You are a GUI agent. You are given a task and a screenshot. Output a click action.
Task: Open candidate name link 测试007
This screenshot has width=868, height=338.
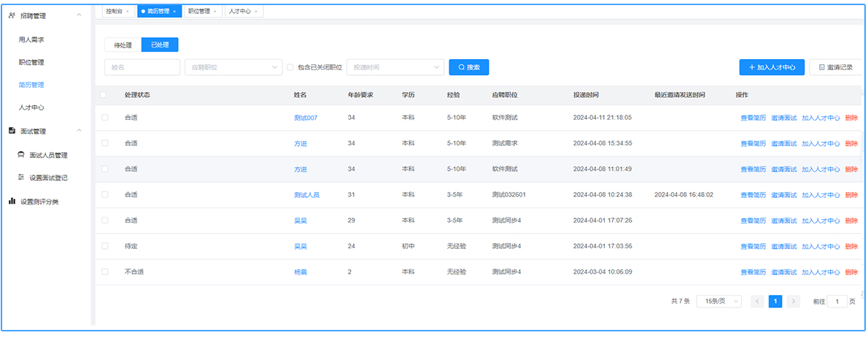point(306,118)
